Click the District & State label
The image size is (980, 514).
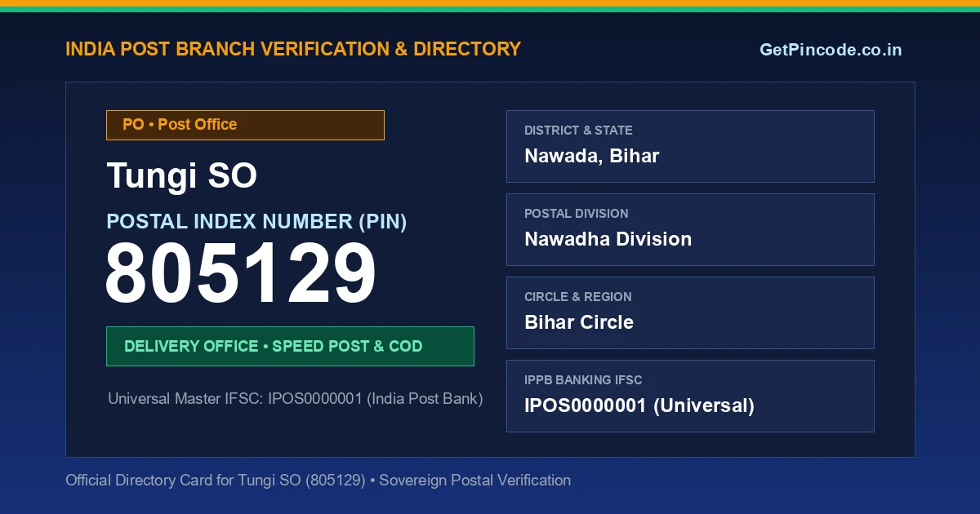(578, 131)
